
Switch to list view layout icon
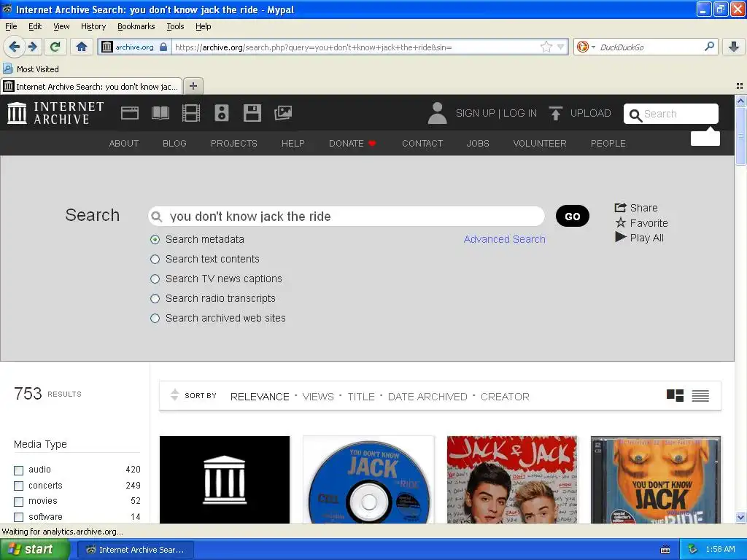[700, 395]
